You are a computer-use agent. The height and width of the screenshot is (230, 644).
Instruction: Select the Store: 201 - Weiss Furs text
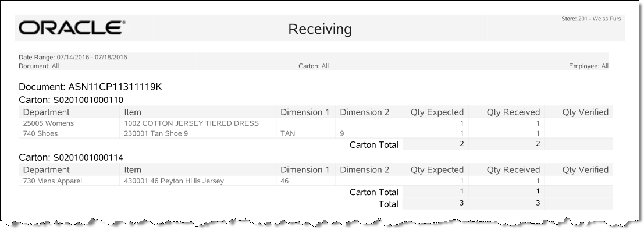(x=591, y=19)
